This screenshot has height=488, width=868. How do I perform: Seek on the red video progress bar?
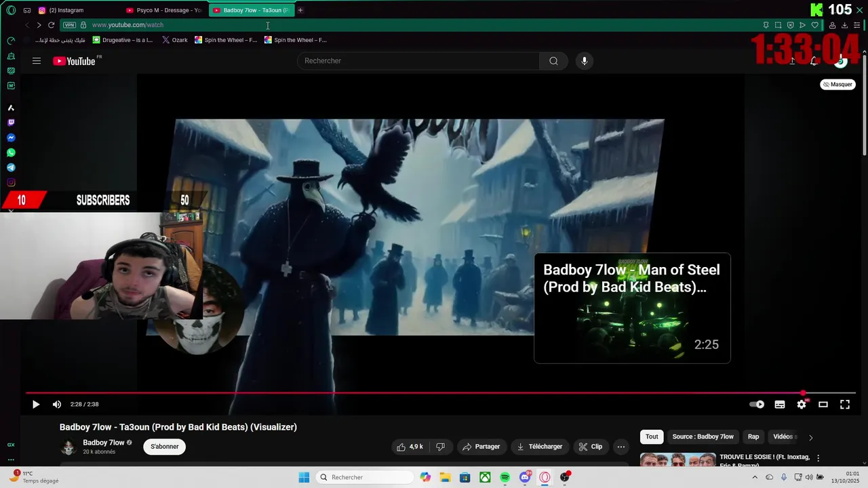pos(441,393)
